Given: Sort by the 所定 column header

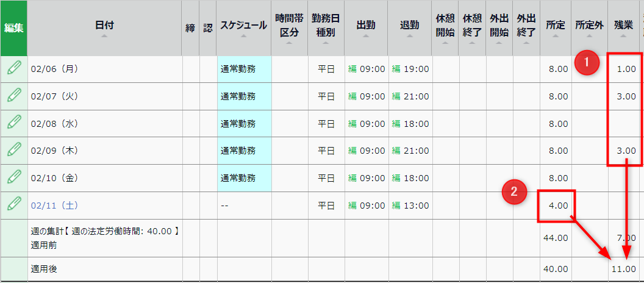Looking at the screenshot, I should coord(556,28).
